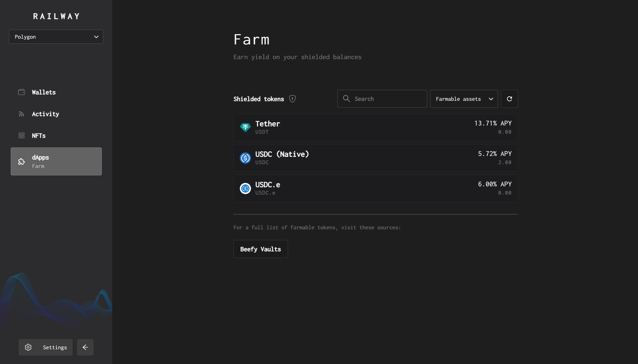638x364 pixels.
Task: Click the Tether USDT token icon
Action: (x=245, y=127)
